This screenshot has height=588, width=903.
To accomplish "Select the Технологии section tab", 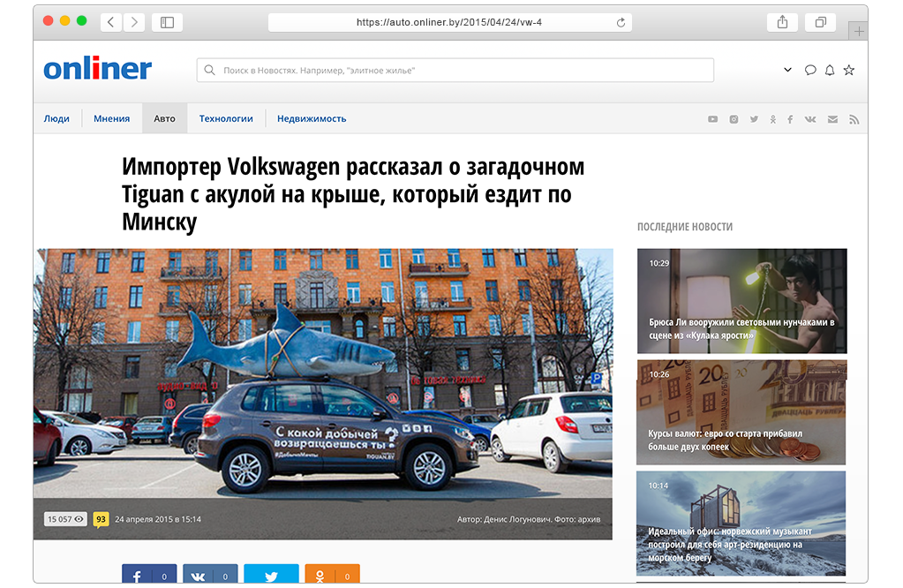I will click(226, 118).
